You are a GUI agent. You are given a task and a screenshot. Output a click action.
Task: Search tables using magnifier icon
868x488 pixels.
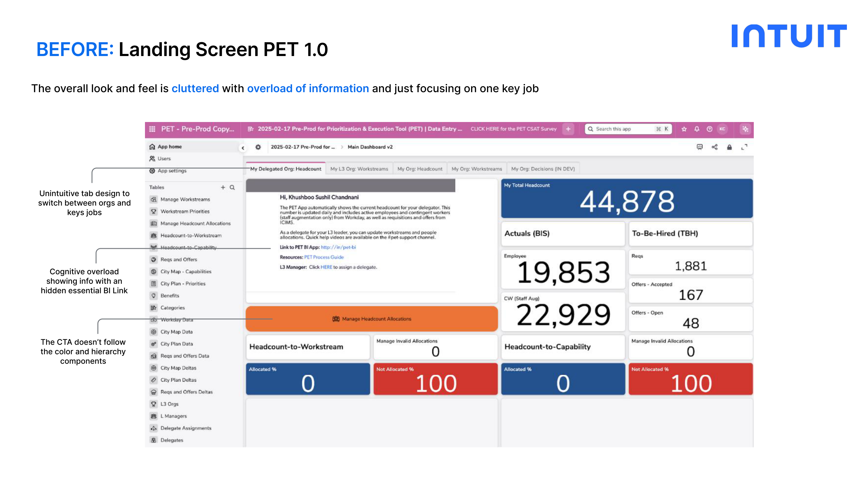point(232,187)
